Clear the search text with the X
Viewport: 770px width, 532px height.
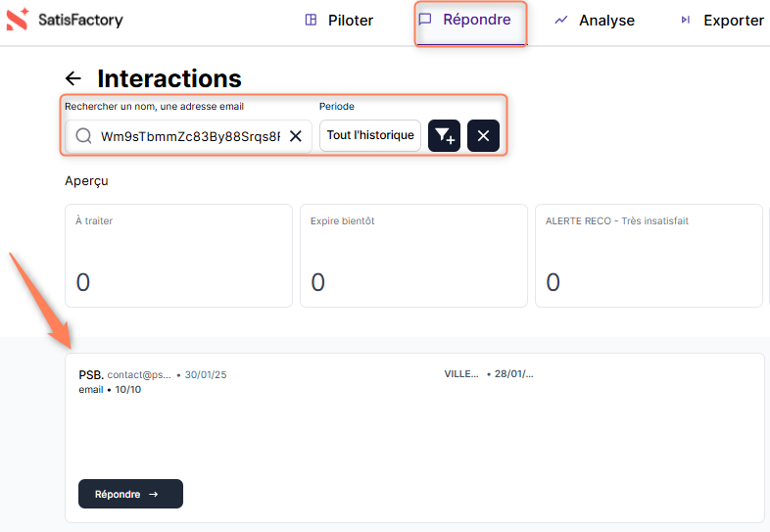(x=295, y=136)
